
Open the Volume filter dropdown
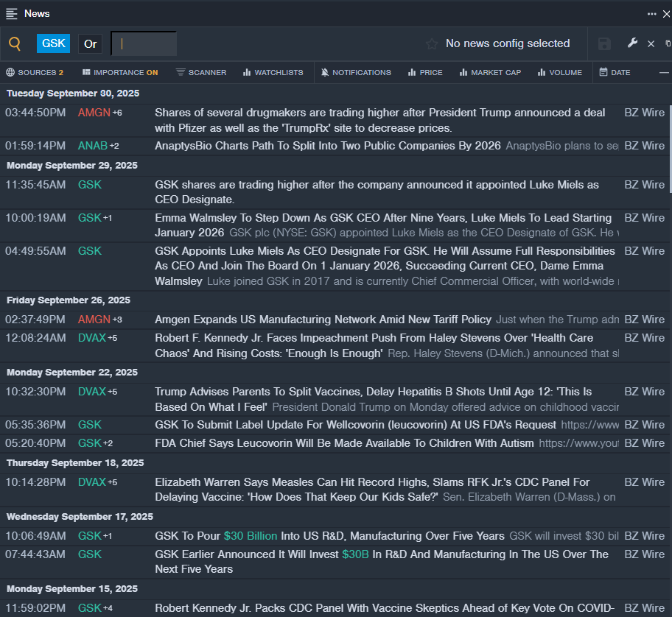point(559,72)
